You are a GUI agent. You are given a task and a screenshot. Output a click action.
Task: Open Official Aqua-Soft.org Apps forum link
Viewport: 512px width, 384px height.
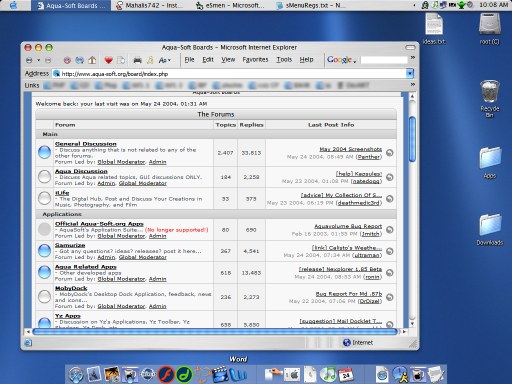pyautogui.click(x=99, y=224)
